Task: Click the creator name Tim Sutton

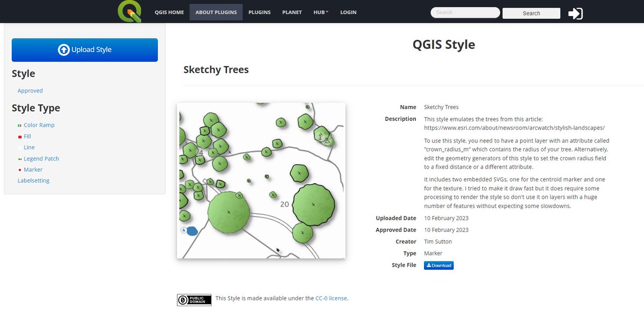Action: [x=438, y=242]
